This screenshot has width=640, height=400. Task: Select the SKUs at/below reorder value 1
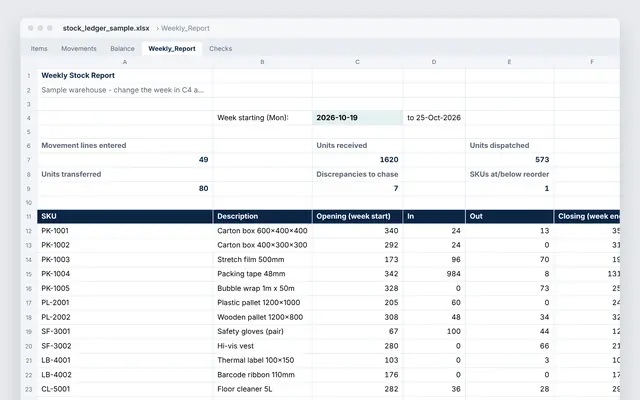[x=509, y=188]
